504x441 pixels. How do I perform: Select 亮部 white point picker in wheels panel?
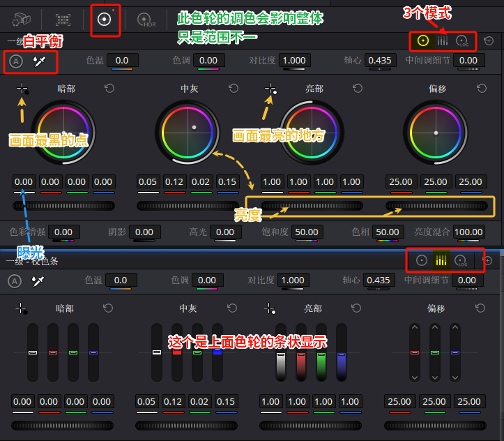click(x=270, y=89)
